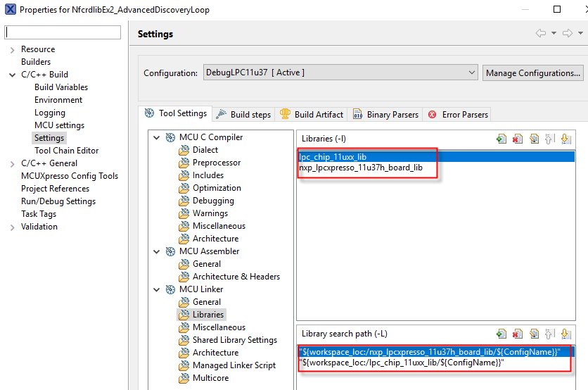
Task: Select Miscellaneous under MCU C Compiler
Action: click(219, 226)
